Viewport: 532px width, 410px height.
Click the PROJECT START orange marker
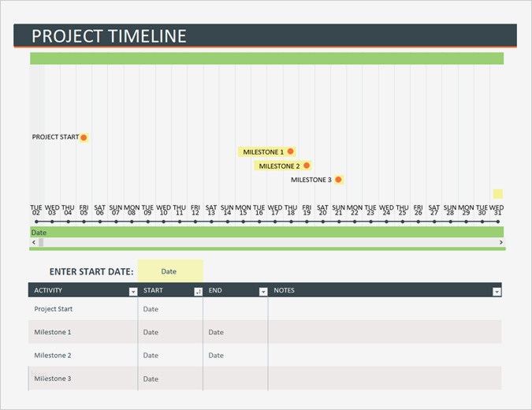84,137
